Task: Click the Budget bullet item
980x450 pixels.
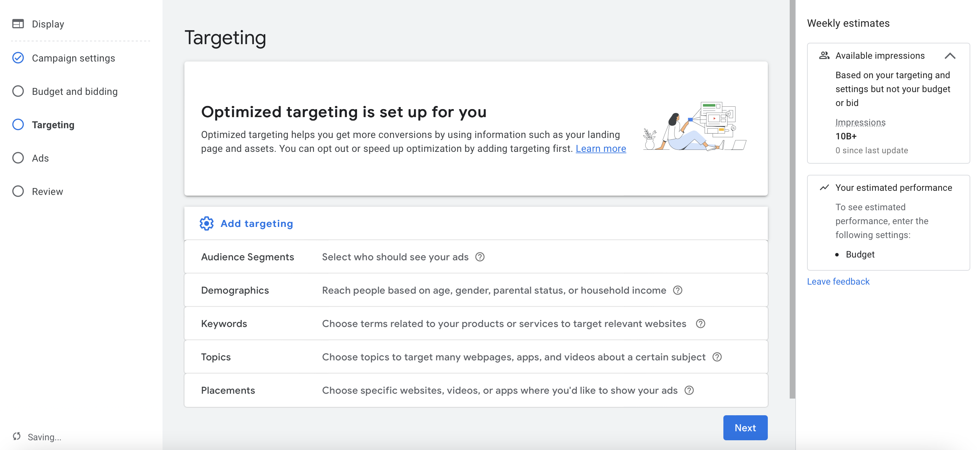Action: click(x=860, y=254)
